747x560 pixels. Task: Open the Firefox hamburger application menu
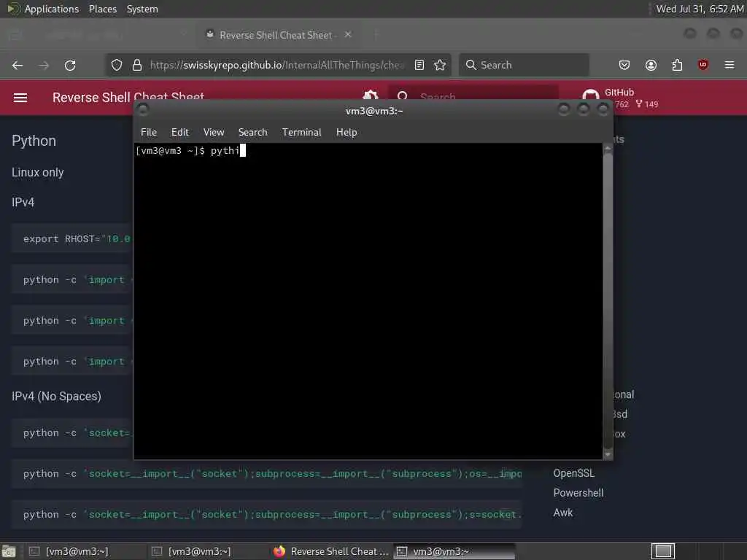tap(729, 65)
